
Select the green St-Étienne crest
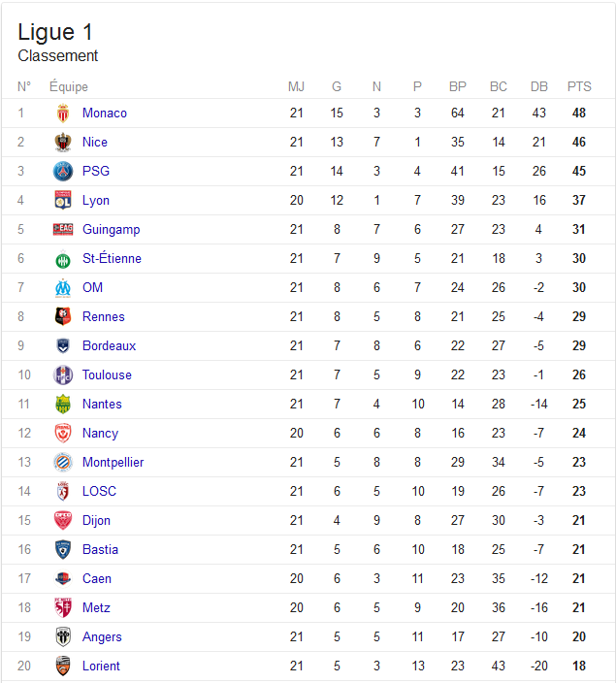[63, 259]
